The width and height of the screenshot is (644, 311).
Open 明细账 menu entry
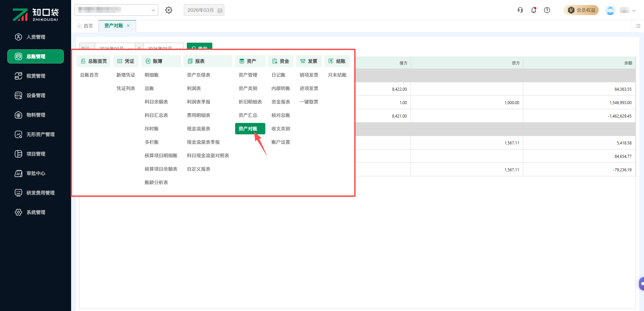tap(152, 75)
